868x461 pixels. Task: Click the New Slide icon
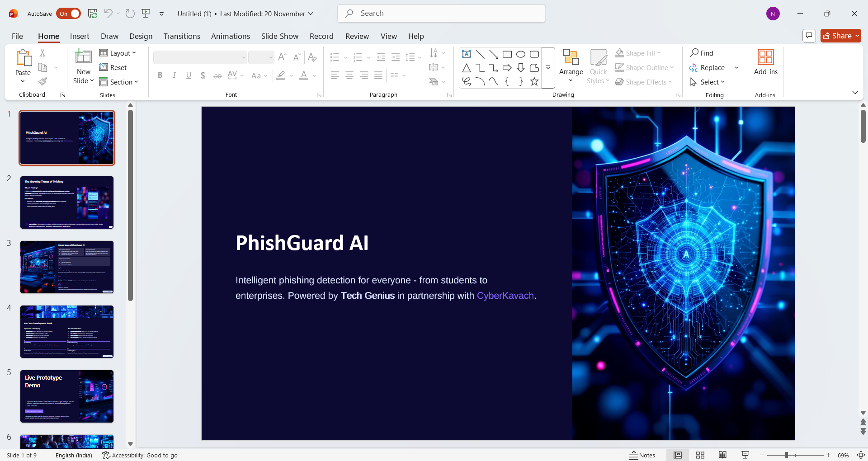[x=83, y=56]
